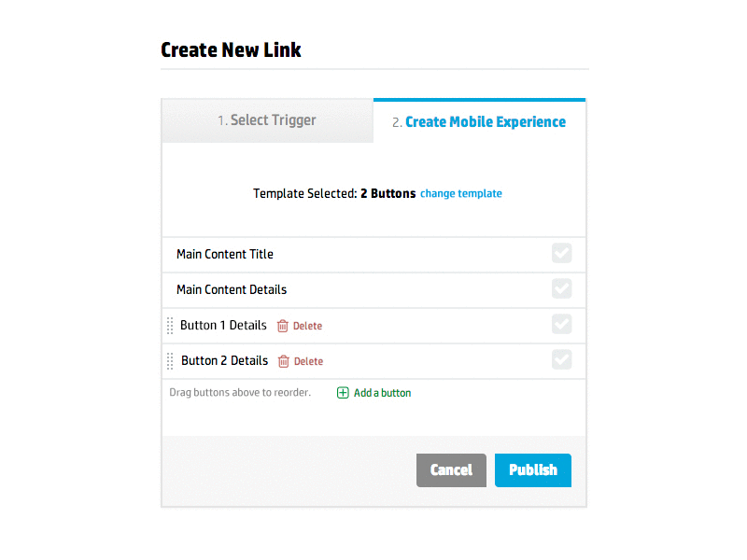Click the drag handle for Button 2 Details
The image size is (747, 560).
[x=170, y=361]
